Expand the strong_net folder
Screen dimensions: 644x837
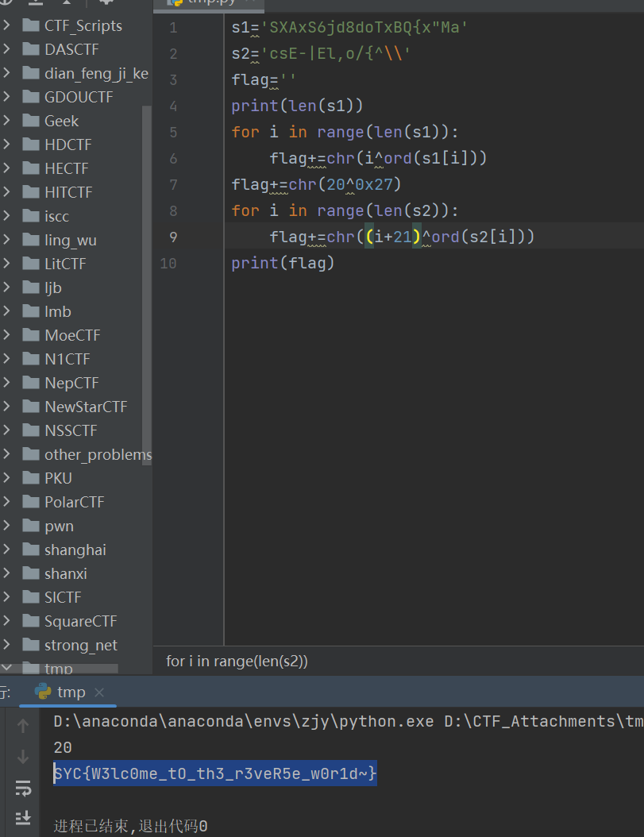click(x=7, y=645)
